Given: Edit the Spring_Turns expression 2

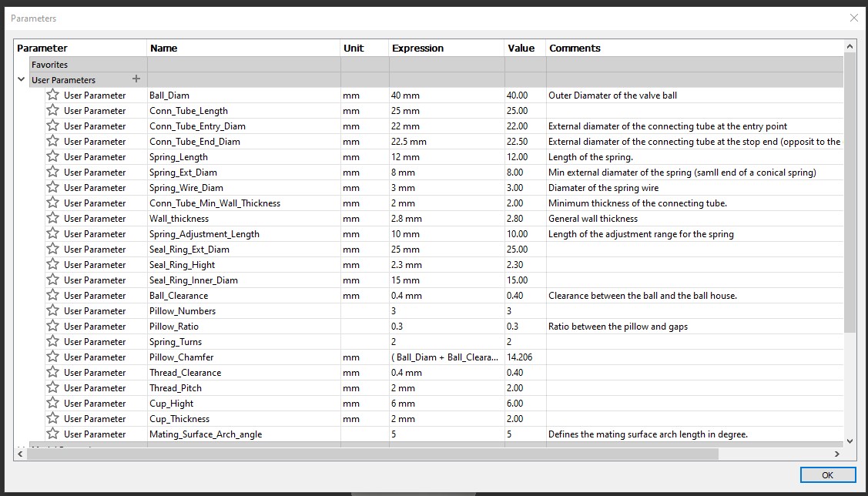Looking at the screenshot, I should click(447, 341).
